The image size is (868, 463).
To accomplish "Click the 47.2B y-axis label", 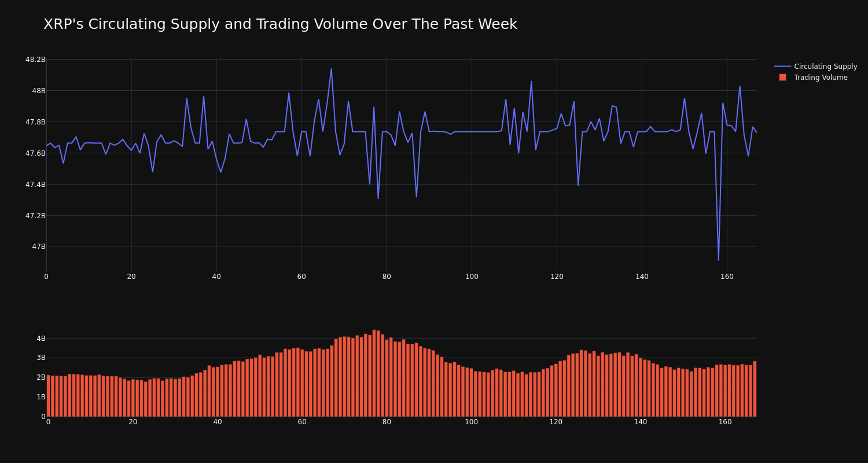I will 35,216.
